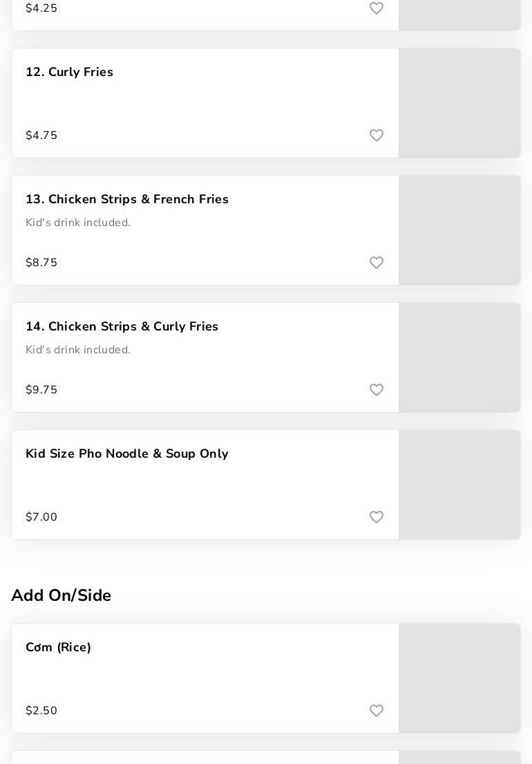The image size is (532, 764).
Task: Click the $9.75 price label
Action: point(41,390)
